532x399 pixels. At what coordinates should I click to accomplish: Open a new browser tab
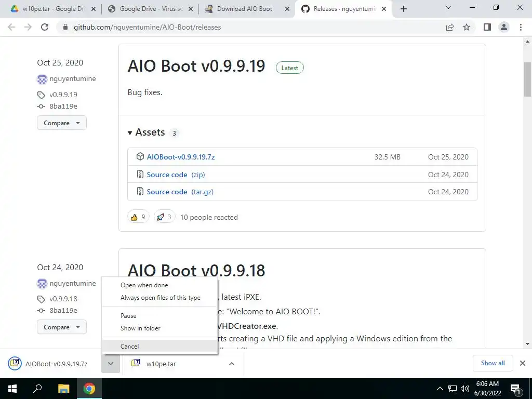403,9
